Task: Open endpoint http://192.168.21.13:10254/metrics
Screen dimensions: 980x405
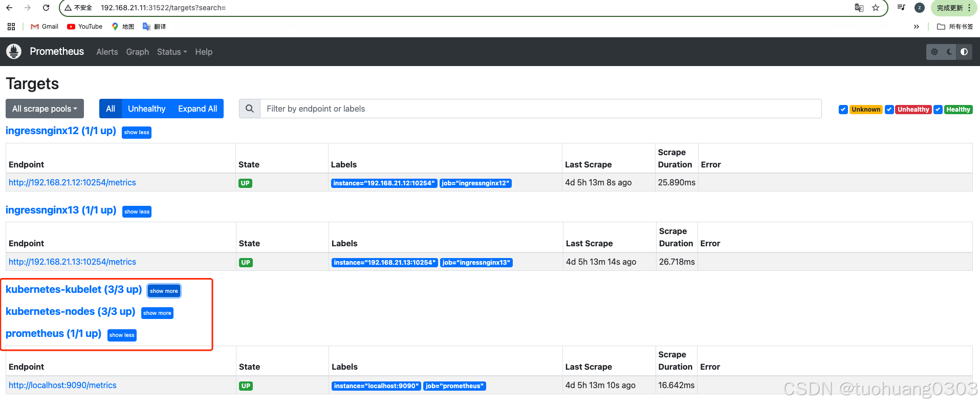Action: tap(72, 262)
